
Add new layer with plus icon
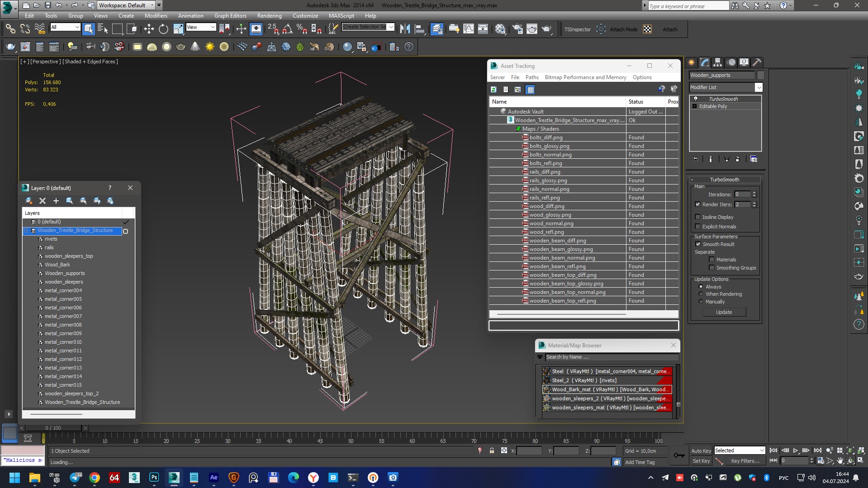click(x=56, y=200)
